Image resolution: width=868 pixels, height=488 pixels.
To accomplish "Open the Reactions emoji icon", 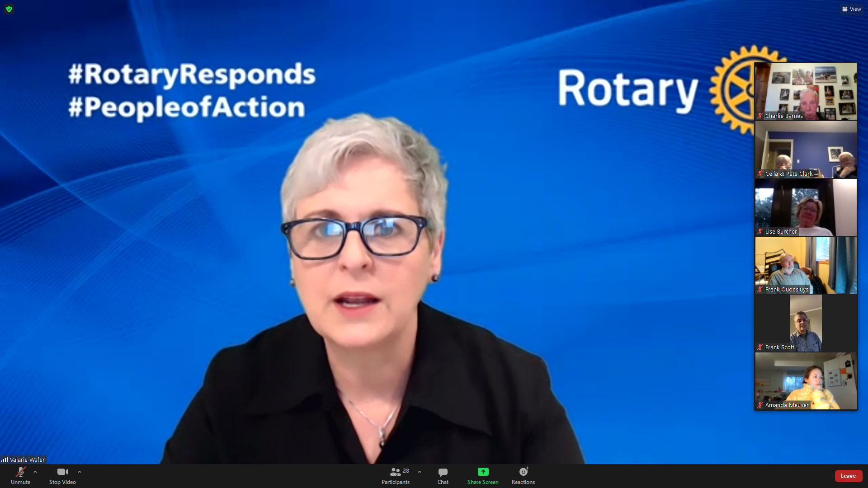I will [x=523, y=472].
